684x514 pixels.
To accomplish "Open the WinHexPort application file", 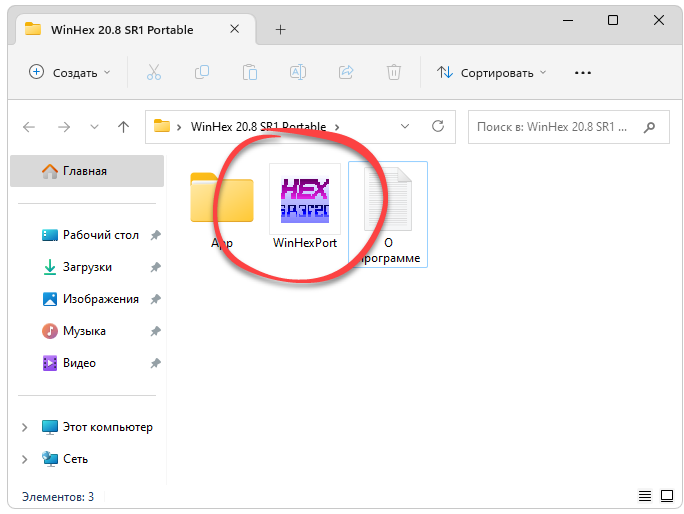I will pyautogui.click(x=304, y=208).
